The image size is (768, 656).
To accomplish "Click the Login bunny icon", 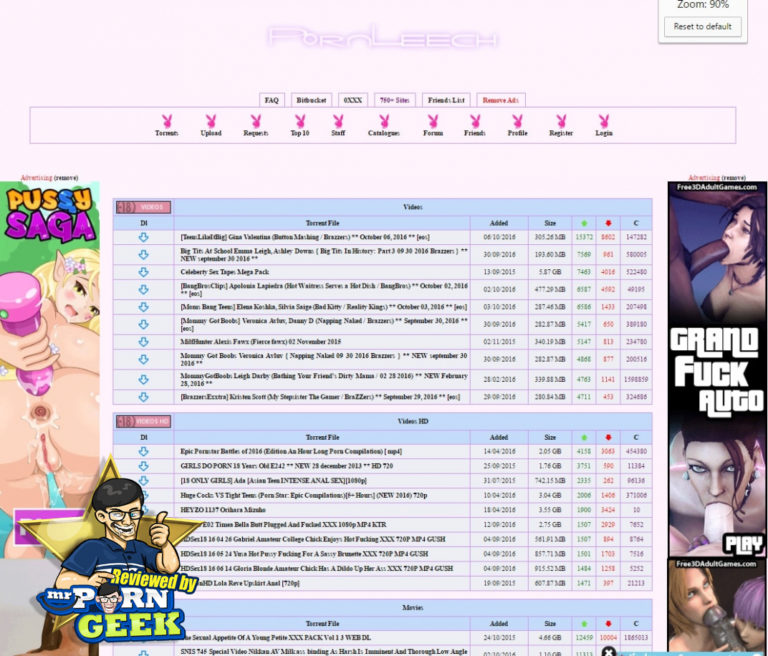I will coord(604,121).
